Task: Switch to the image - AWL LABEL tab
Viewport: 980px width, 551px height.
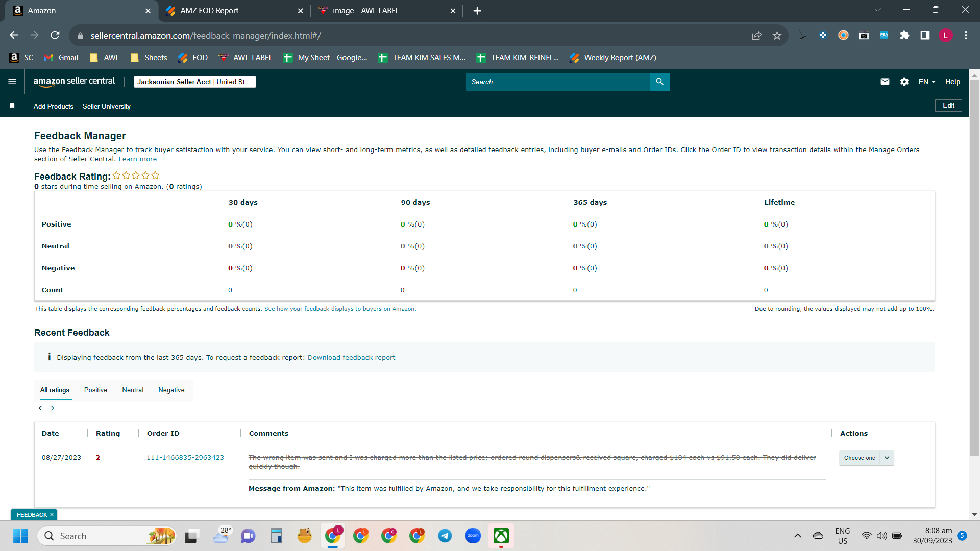Action: click(x=387, y=11)
